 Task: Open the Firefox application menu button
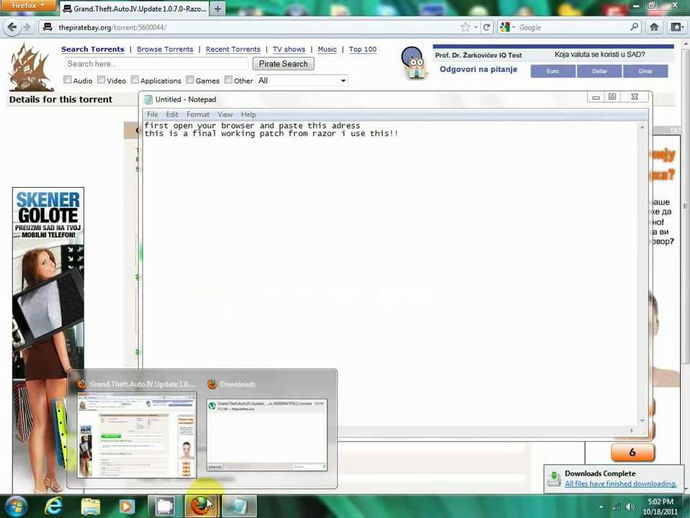(28, 5)
